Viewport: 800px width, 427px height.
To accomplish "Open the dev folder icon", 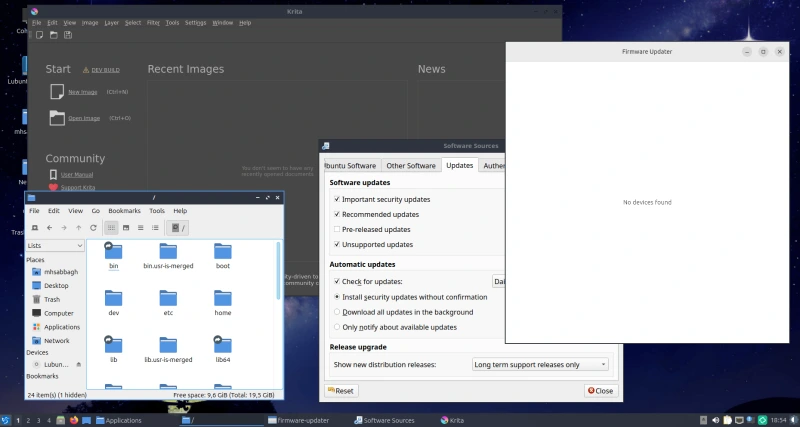I will tap(113, 298).
